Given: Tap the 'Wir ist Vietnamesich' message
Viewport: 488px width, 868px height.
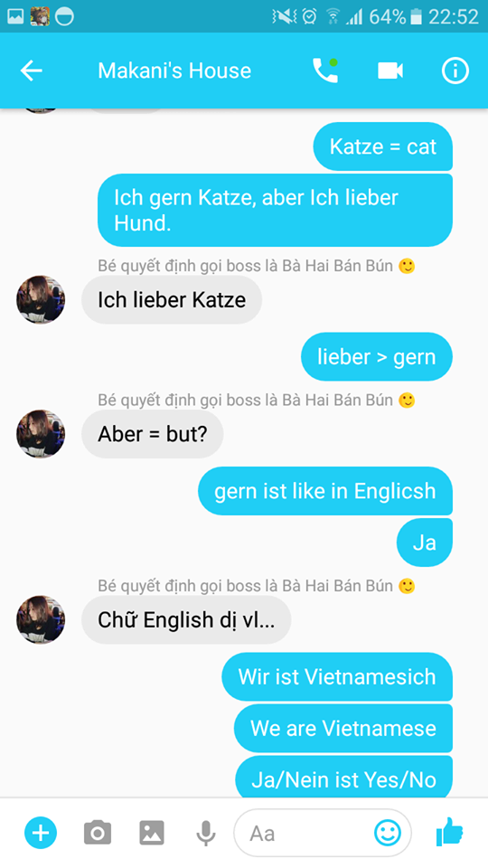Looking at the screenshot, I should point(337,676).
